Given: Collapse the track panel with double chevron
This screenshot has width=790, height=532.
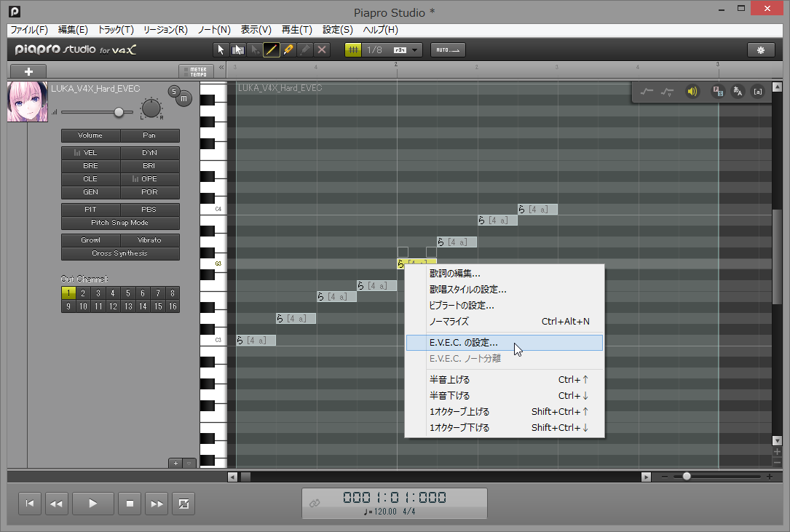Looking at the screenshot, I should click(x=221, y=67).
